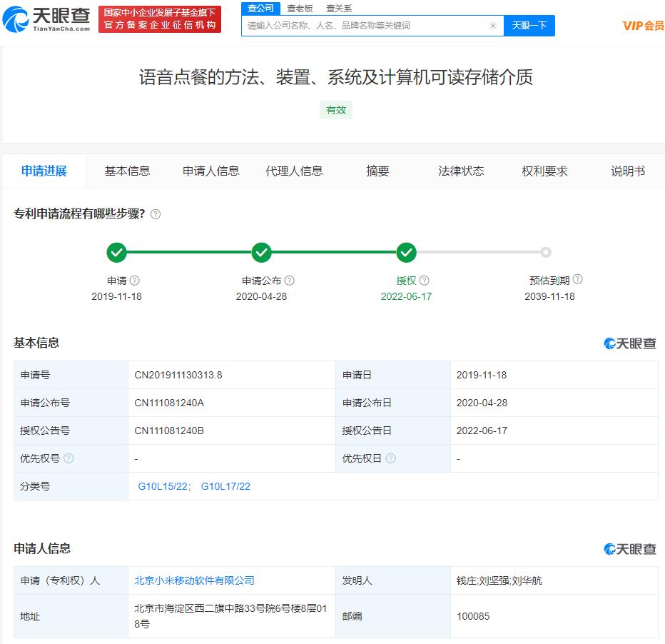Switch to the 申请进展 tab

point(44,171)
